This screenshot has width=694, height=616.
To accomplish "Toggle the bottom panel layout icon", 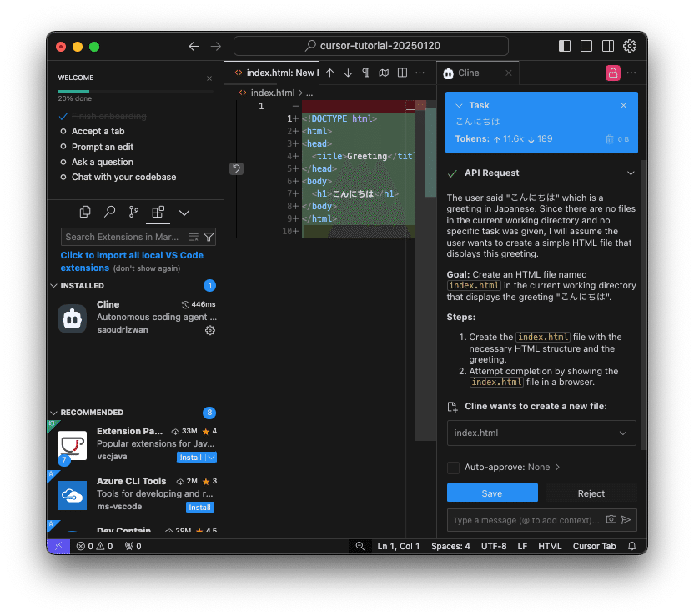I will coord(586,46).
